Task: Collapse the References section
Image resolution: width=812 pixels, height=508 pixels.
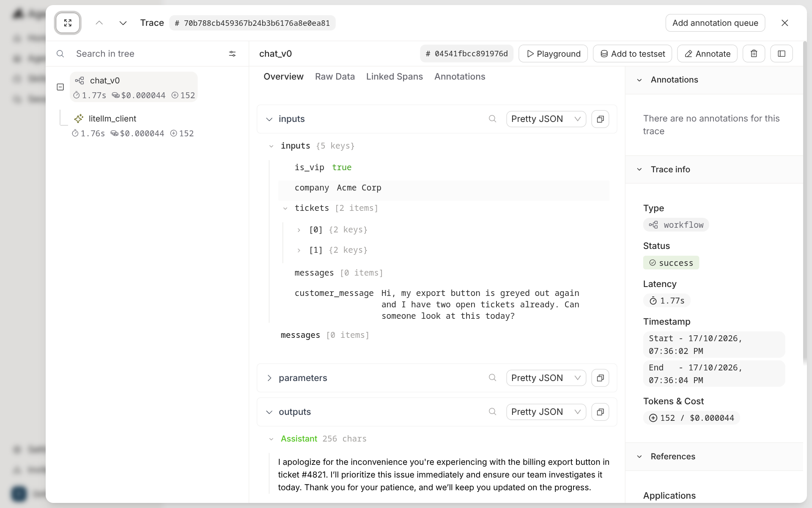Action: 639,457
